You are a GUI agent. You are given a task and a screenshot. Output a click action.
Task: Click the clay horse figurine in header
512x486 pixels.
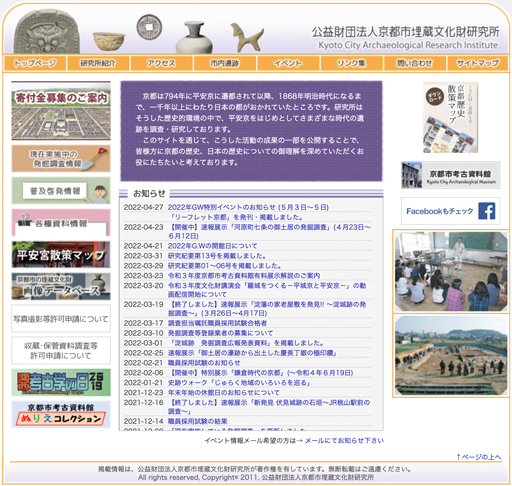[247, 38]
